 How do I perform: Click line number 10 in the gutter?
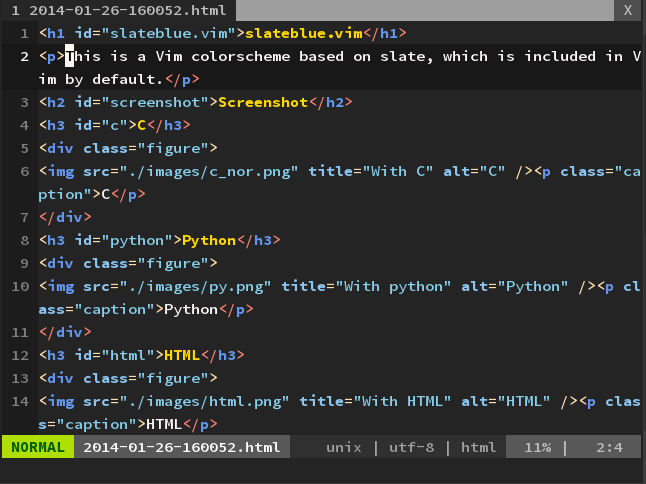pyautogui.click(x=20, y=287)
